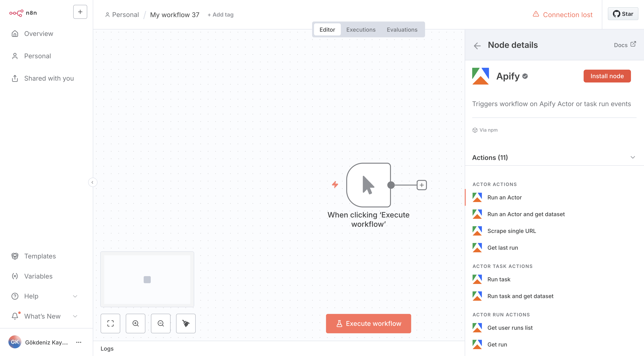
Task: Open the Shared with you section
Action: coord(49,78)
